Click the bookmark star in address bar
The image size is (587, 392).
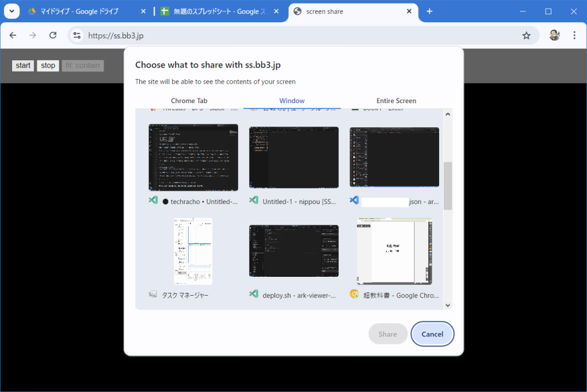pos(526,36)
